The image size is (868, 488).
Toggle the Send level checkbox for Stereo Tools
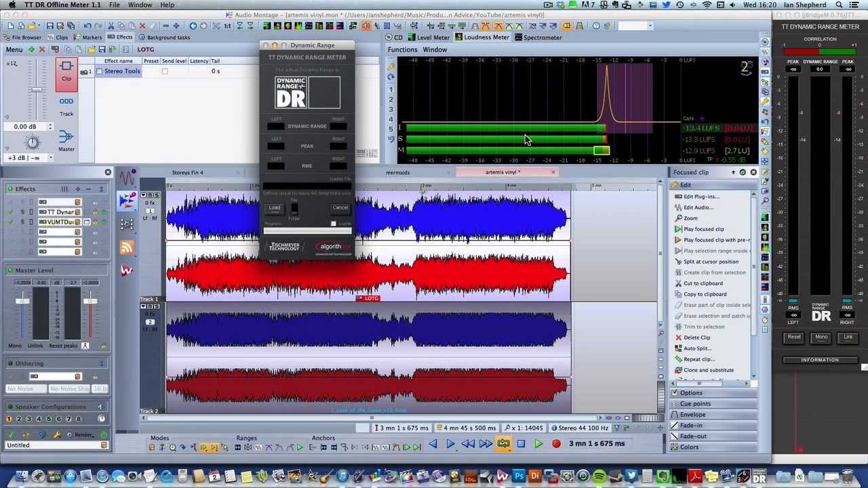point(164,71)
